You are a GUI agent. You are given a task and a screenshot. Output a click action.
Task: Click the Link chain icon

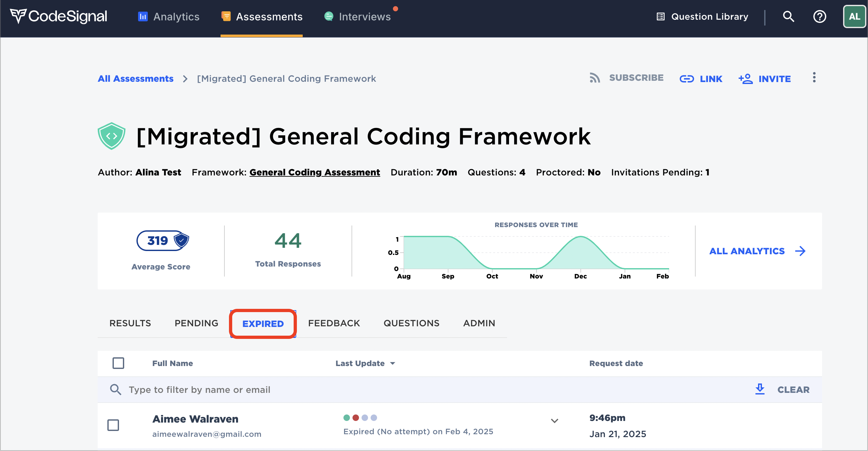click(x=687, y=79)
